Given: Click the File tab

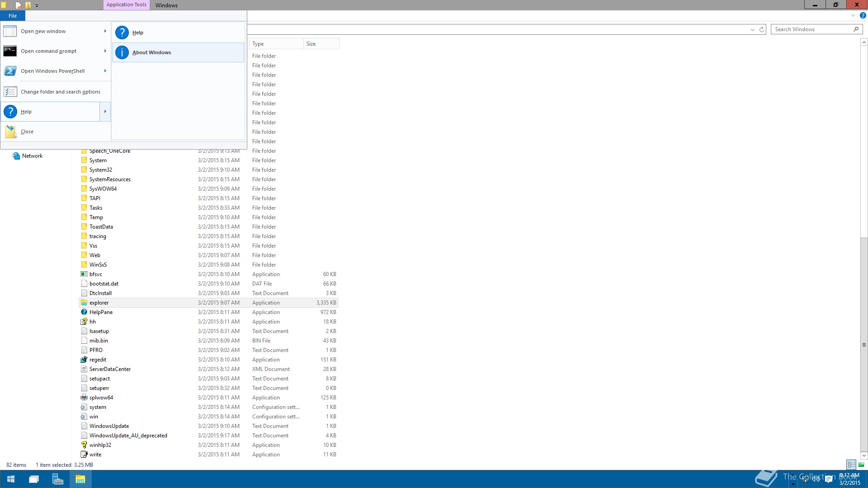Looking at the screenshot, I should click(x=13, y=16).
